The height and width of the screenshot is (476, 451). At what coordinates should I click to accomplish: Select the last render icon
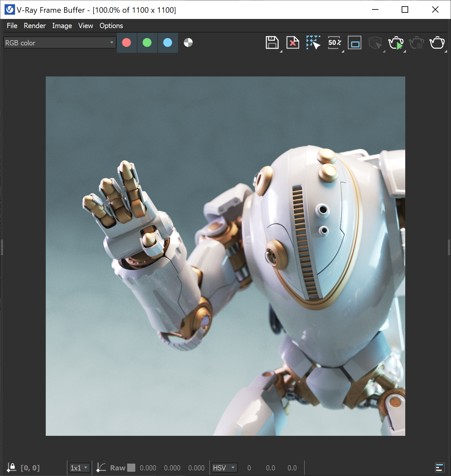(437, 42)
